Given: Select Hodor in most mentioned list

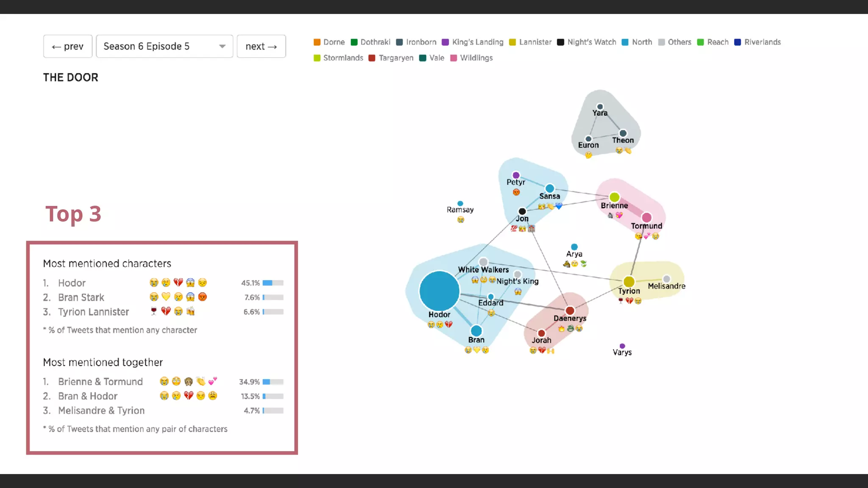Looking at the screenshot, I should [72, 283].
